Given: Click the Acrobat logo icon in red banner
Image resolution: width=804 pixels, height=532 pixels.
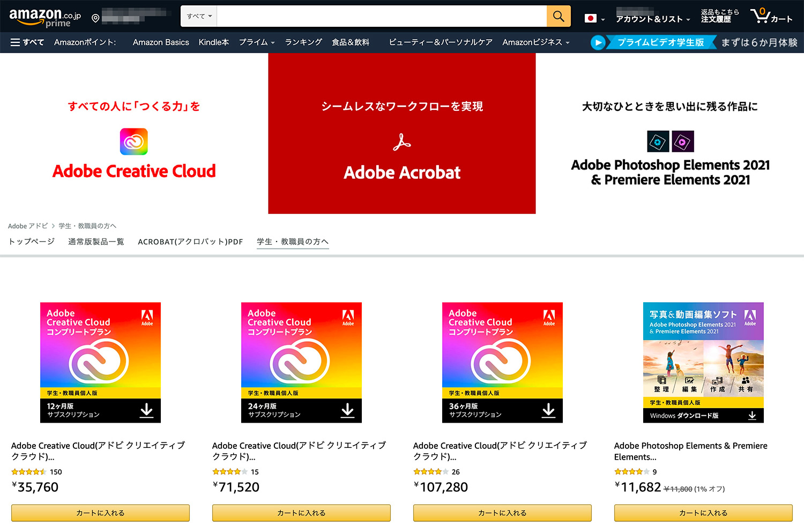Looking at the screenshot, I should tap(401, 143).
